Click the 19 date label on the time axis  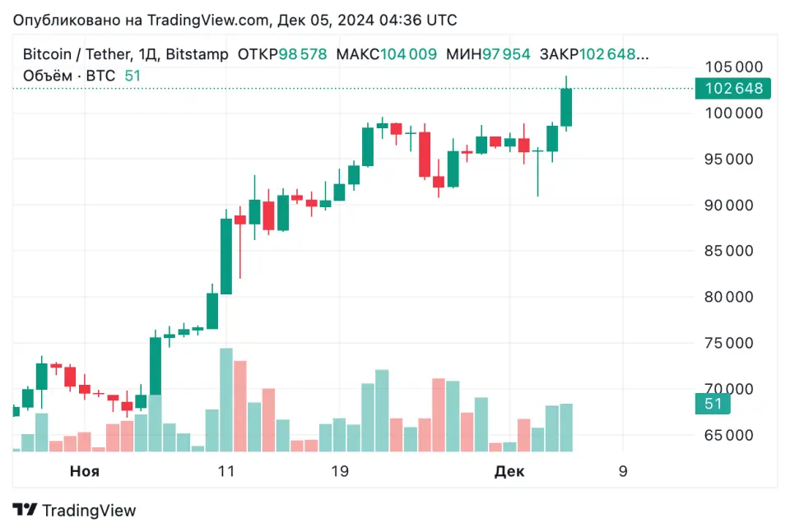(340, 471)
